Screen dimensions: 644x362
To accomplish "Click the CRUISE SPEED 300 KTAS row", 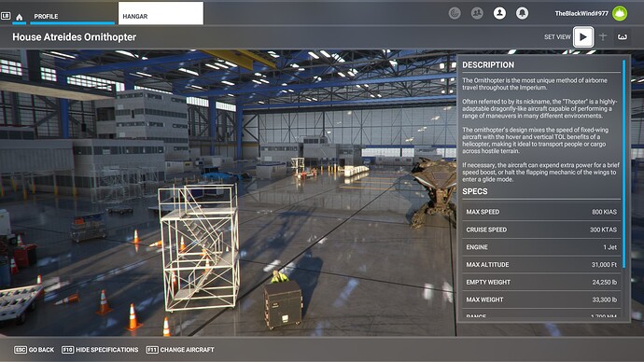I will click(x=541, y=230).
